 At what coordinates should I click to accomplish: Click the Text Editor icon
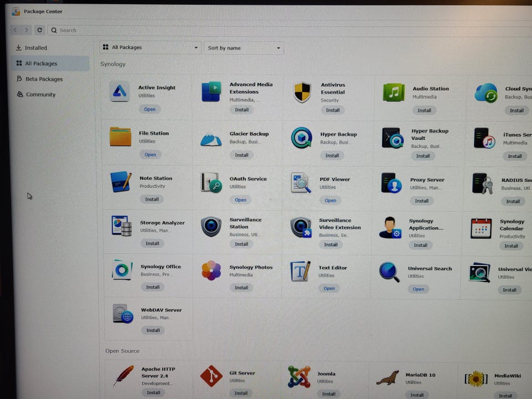[300, 271]
